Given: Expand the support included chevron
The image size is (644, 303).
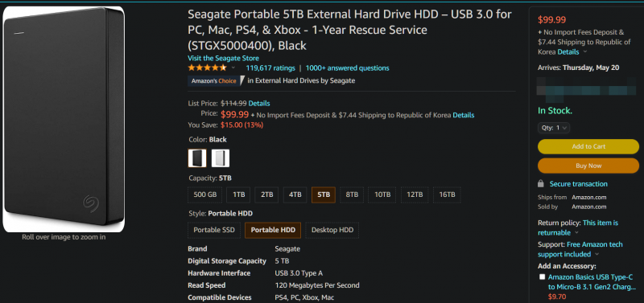Looking at the screenshot, I should (x=597, y=254).
